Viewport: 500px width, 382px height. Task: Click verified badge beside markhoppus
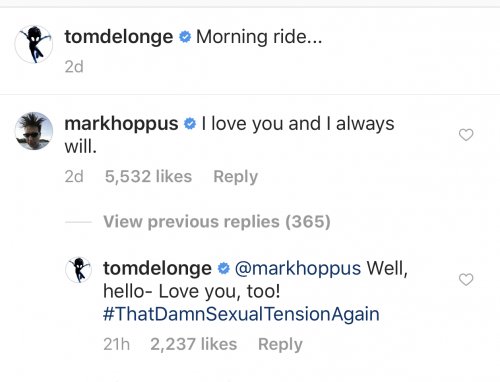tap(190, 124)
